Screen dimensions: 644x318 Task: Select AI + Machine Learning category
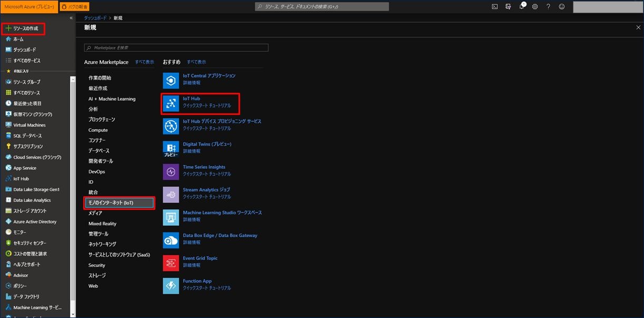coord(112,99)
